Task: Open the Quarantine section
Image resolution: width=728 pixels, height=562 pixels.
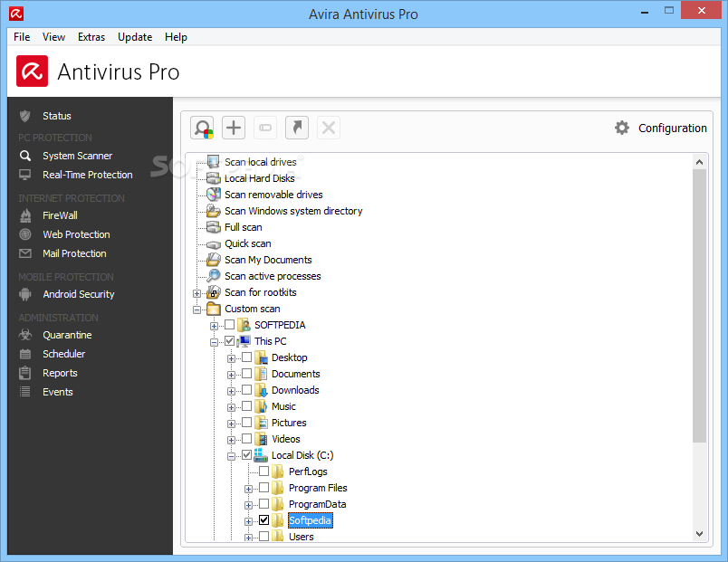Action: (x=67, y=335)
